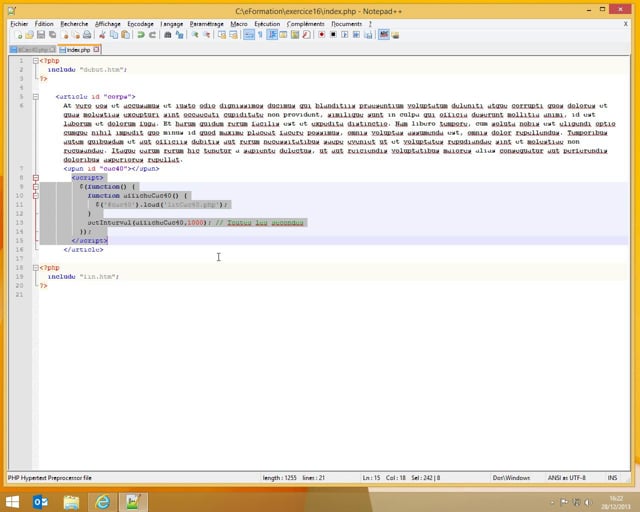Viewport: 640px width, 512px height.
Task: Click the Redo toolbar icon
Action: (152, 35)
